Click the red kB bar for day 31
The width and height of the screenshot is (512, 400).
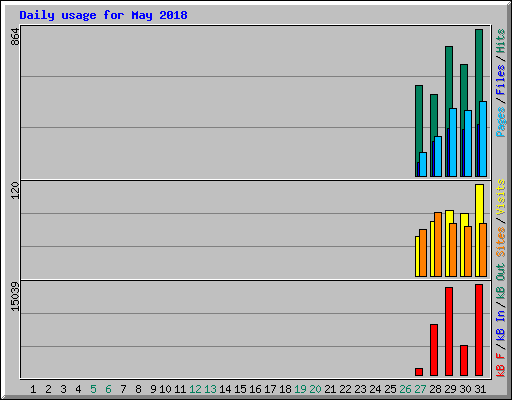(479, 330)
